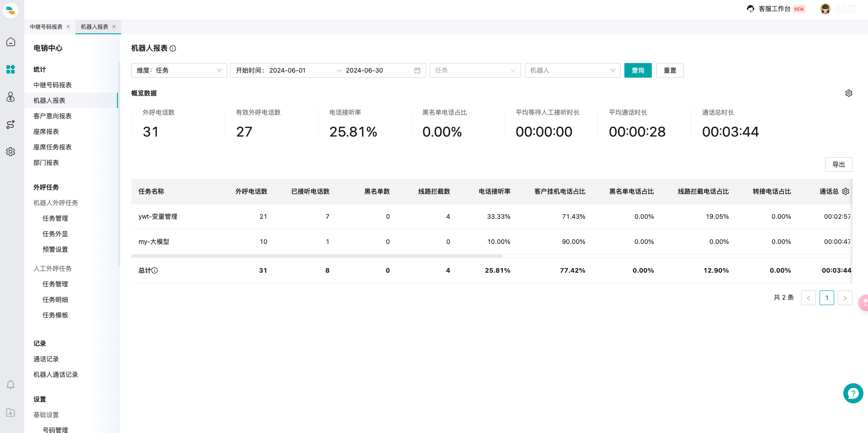Open download center icon in rail
The height and width of the screenshot is (433, 868).
click(11, 412)
